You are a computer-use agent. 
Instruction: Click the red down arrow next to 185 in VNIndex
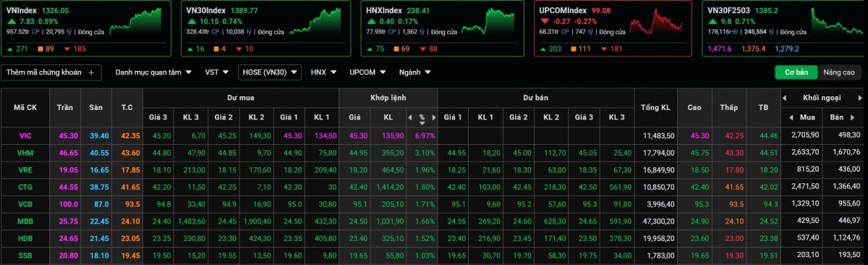67,49
